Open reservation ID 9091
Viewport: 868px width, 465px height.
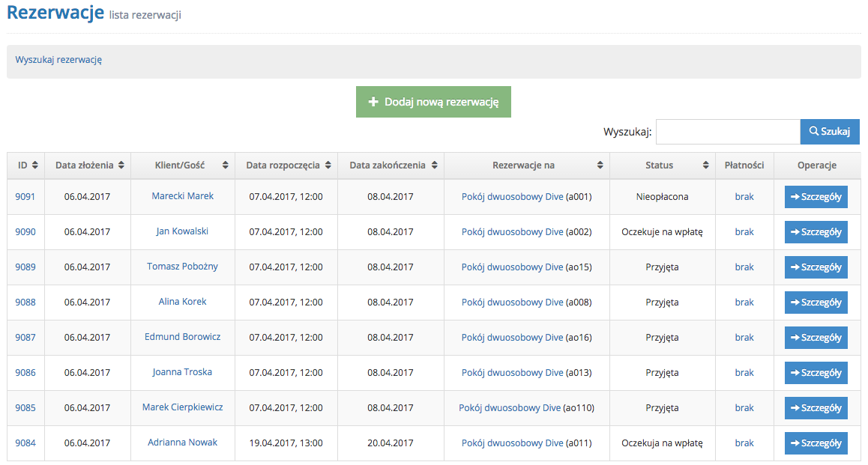click(25, 197)
